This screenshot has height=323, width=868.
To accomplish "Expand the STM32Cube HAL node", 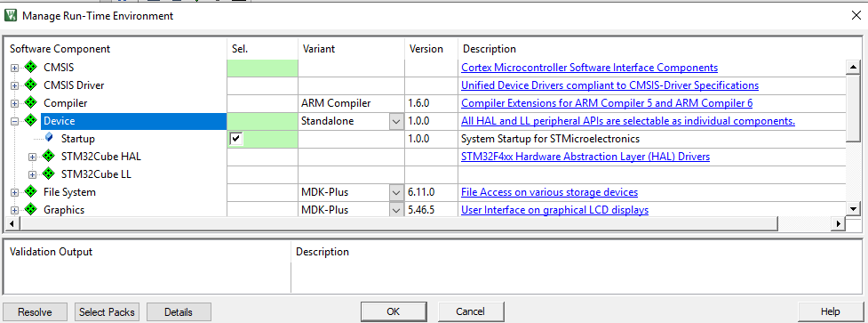I will tap(32, 157).
